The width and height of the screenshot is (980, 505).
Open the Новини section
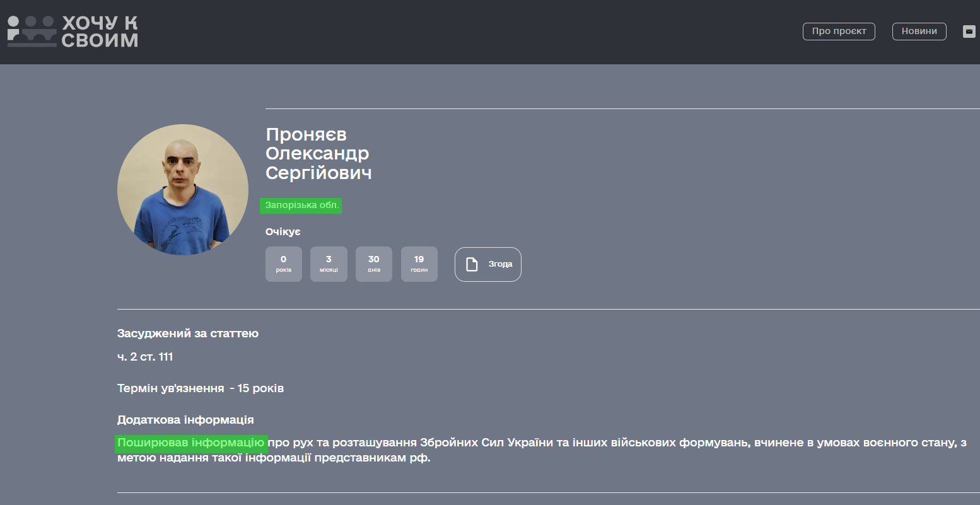click(x=919, y=31)
